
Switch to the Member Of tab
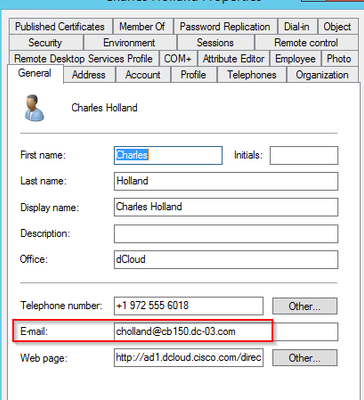coord(142,27)
